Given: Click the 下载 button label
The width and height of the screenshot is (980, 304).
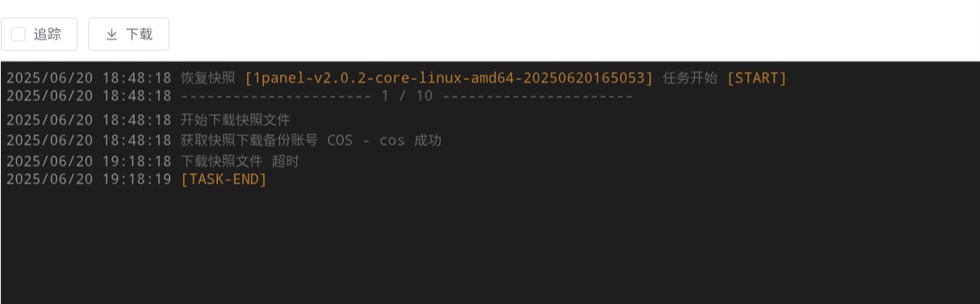Looking at the screenshot, I should 139,35.
